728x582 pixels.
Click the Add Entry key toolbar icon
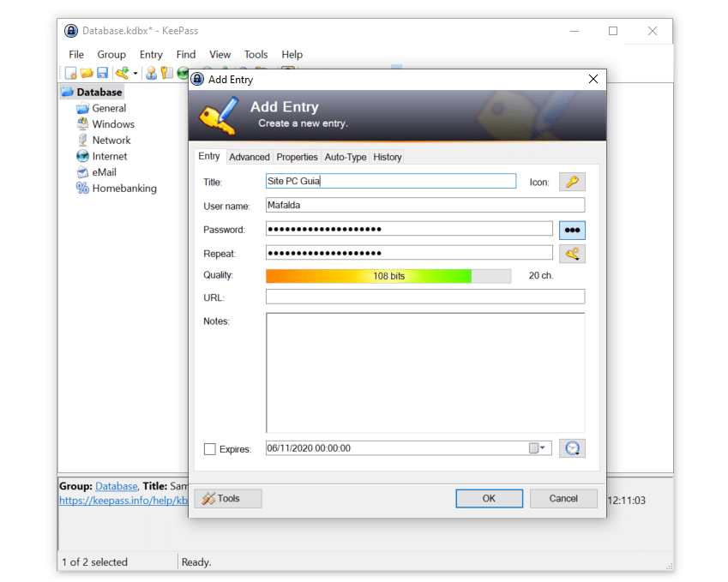click(122, 73)
